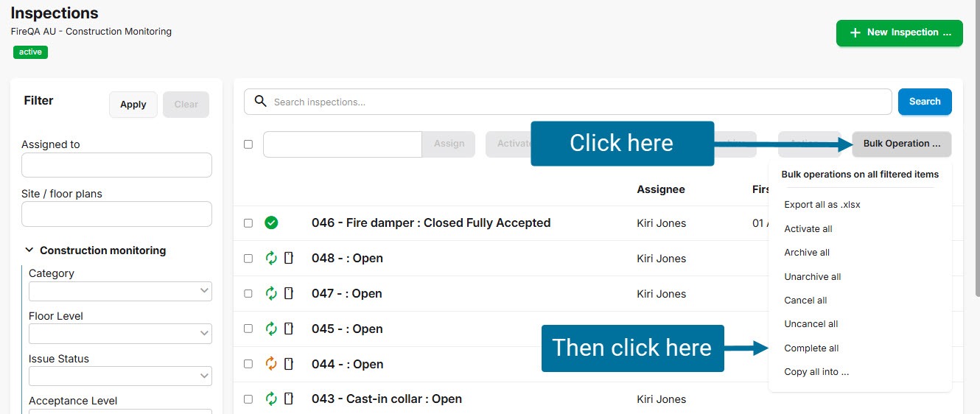Click the device icon on inspection 045
Viewport: 980px width, 414px height.
[x=289, y=329]
